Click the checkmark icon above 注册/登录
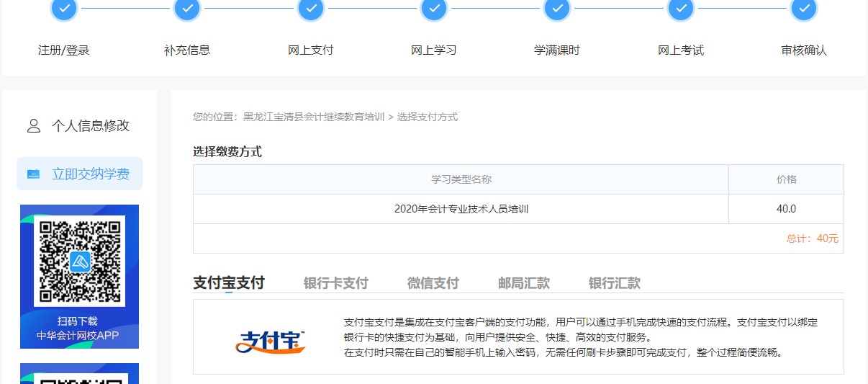868x384 pixels. point(65,9)
